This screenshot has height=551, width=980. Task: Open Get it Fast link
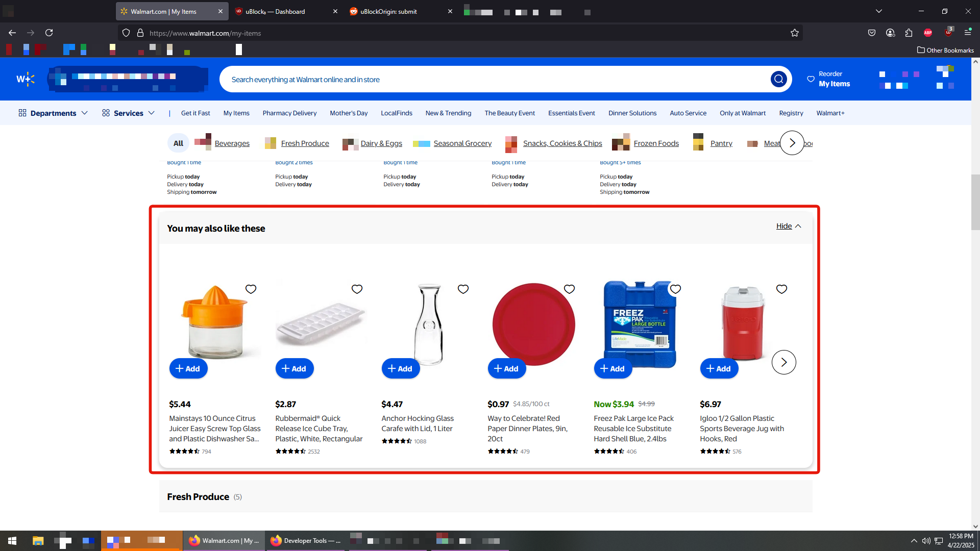click(x=195, y=113)
